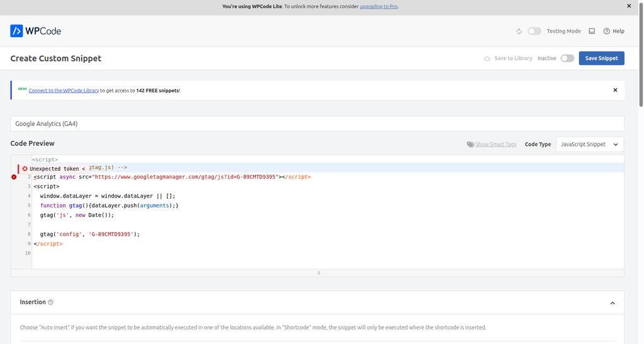
Task: Open the Code Type dropdown
Action: coord(590,145)
